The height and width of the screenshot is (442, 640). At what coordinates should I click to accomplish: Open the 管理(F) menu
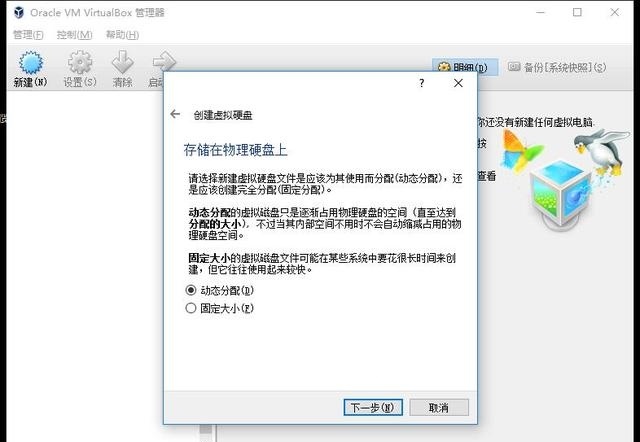point(28,35)
